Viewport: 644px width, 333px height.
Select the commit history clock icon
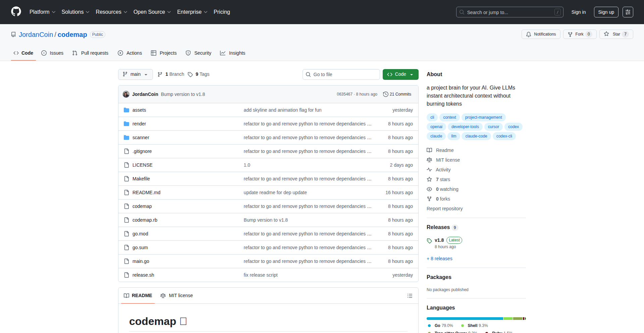pyautogui.click(x=385, y=94)
